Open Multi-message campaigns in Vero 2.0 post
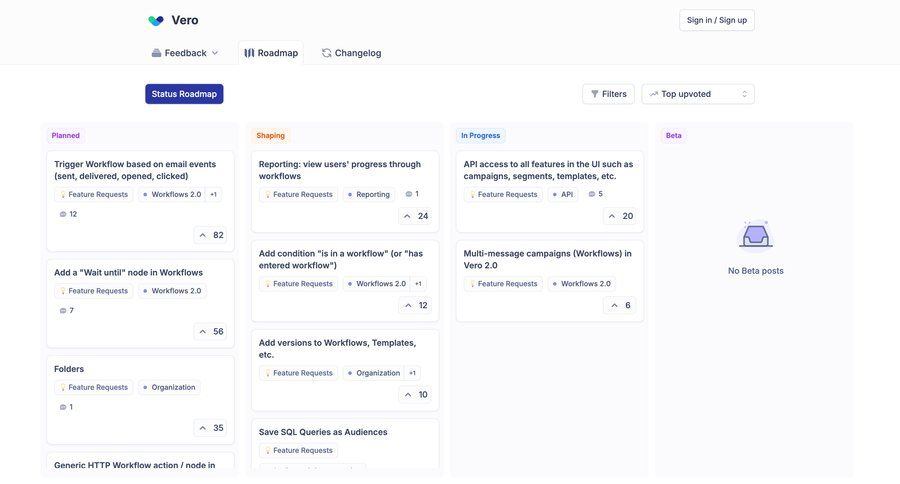The width and height of the screenshot is (900, 484). (x=548, y=260)
